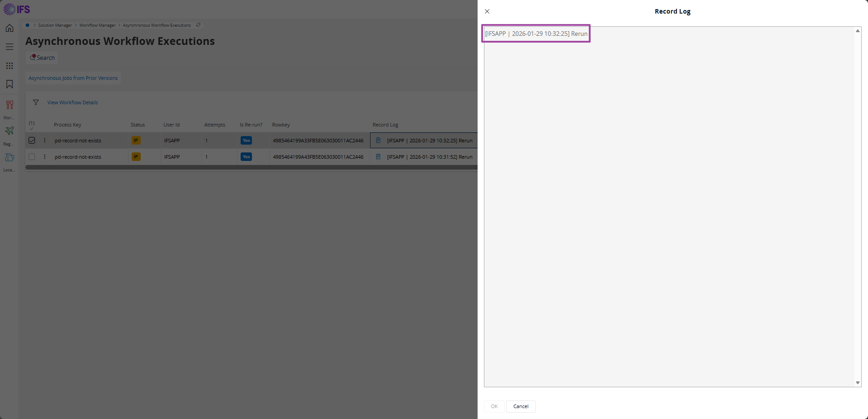Open first row three-dot actions menu
This screenshot has height=419, width=868.
point(44,141)
